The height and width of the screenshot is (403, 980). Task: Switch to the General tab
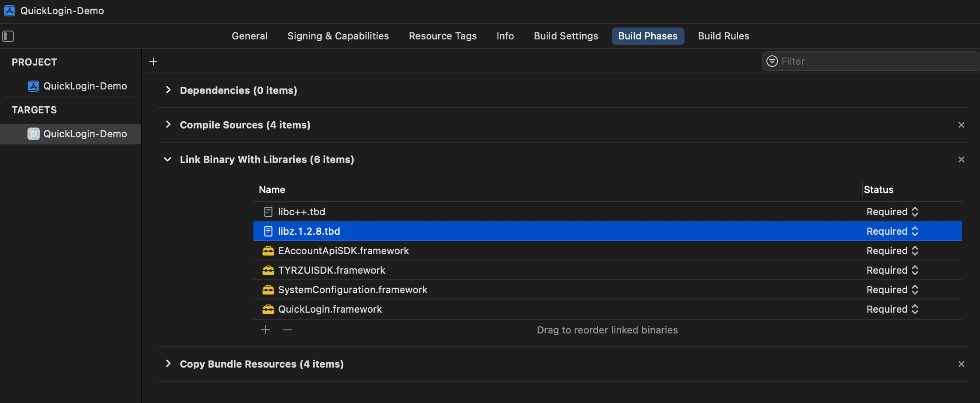[249, 36]
